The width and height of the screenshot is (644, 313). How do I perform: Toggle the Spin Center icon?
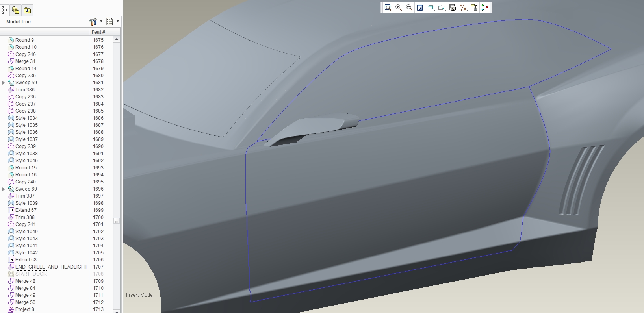(x=485, y=7)
